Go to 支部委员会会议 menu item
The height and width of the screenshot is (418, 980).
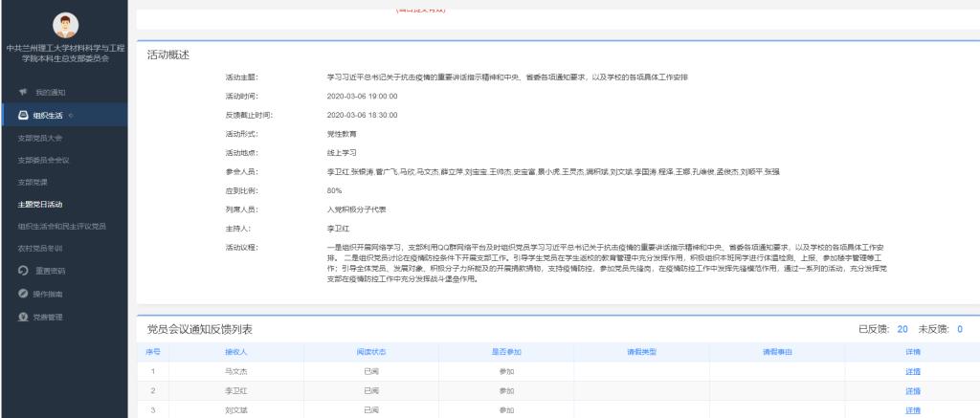pyautogui.click(x=44, y=160)
